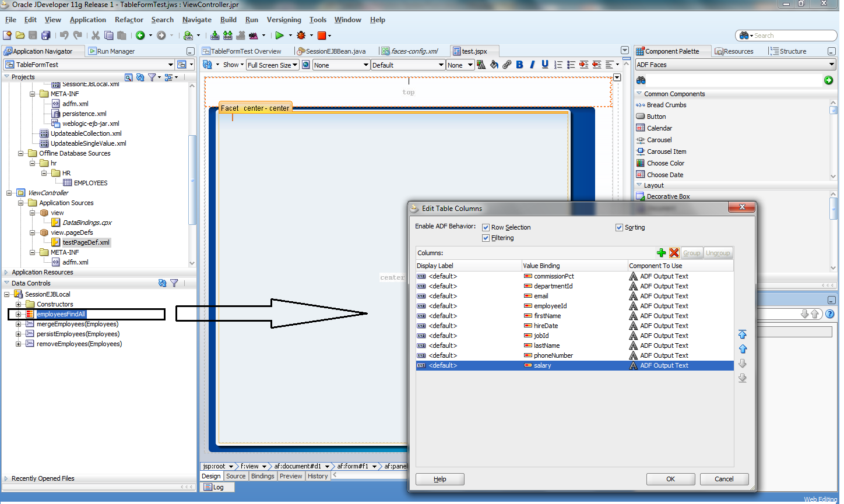Expand the employeesFindAll data control node

(19, 315)
